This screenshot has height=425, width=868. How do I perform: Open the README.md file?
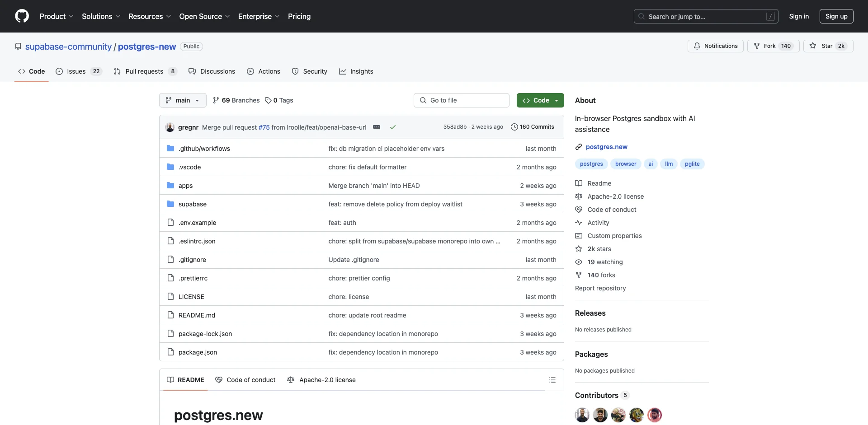coord(197,315)
